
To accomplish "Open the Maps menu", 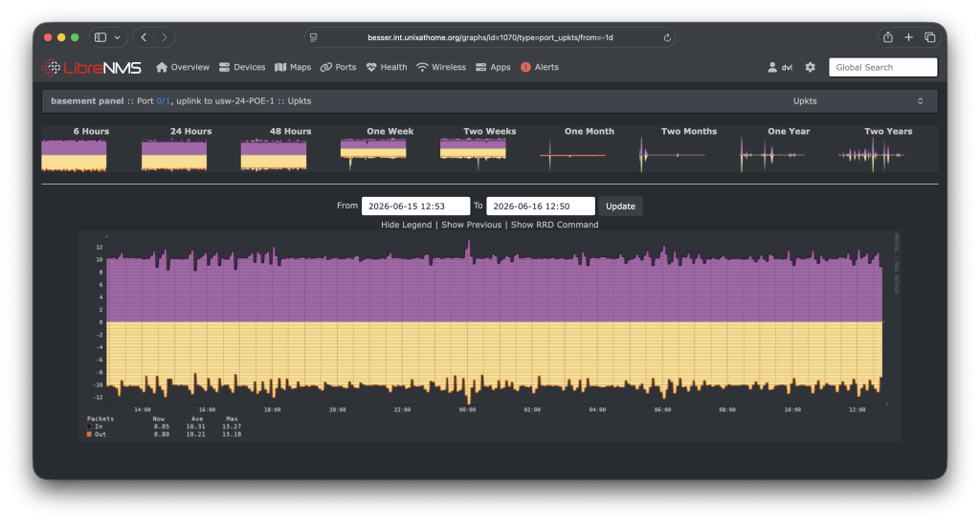I will [x=293, y=67].
